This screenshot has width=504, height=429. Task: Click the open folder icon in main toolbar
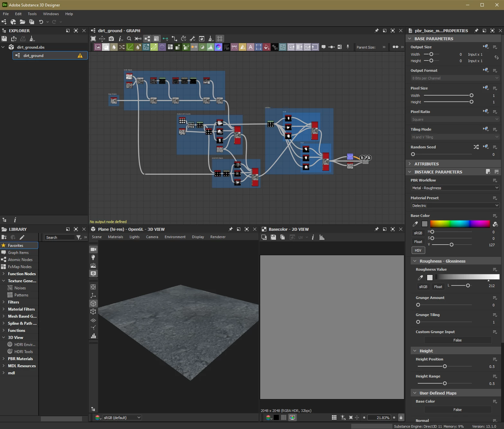[22, 22]
